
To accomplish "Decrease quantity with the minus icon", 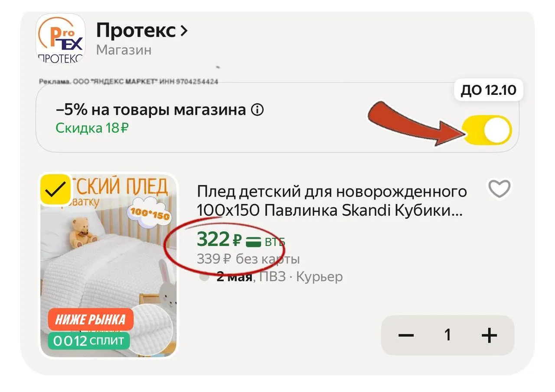I will [x=406, y=335].
